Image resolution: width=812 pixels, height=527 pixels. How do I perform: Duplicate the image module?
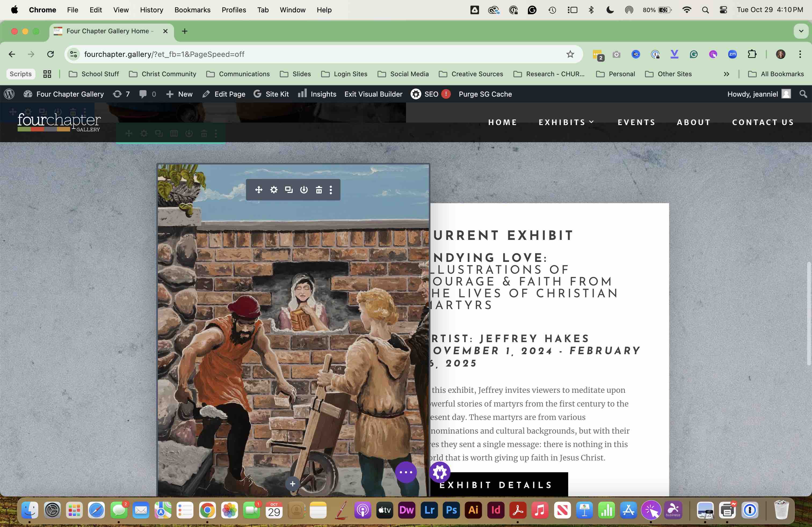click(x=289, y=189)
